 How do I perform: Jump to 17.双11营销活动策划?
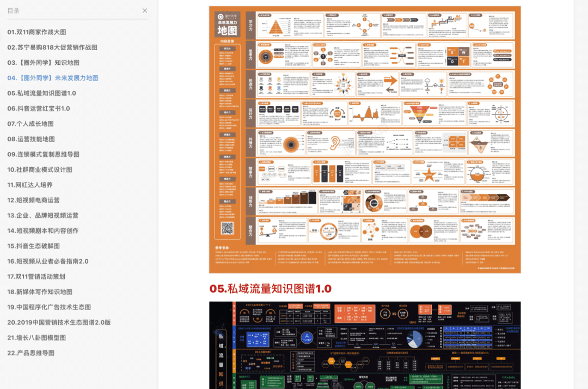(x=36, y=277)
